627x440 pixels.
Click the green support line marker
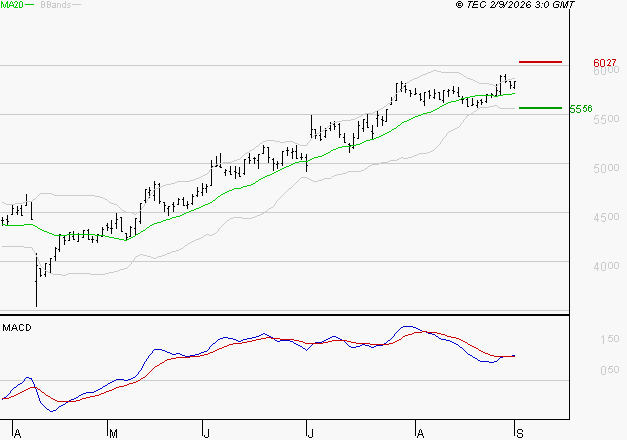pos(540,108)
